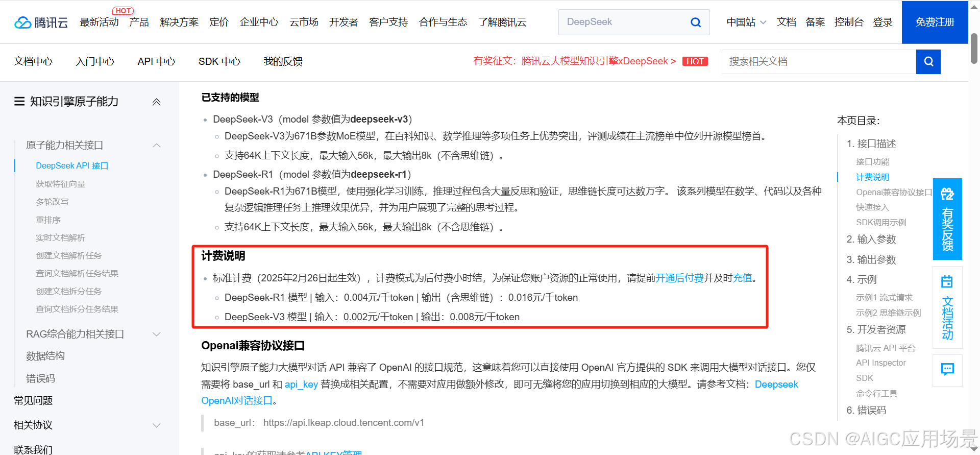The image size is (980, 455).
Task: Open 创建文档拆分任务 in sidebar
Action: [x=69, y=292]
